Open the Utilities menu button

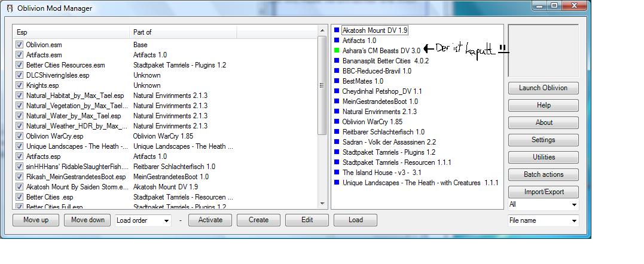tap(543, 157)
